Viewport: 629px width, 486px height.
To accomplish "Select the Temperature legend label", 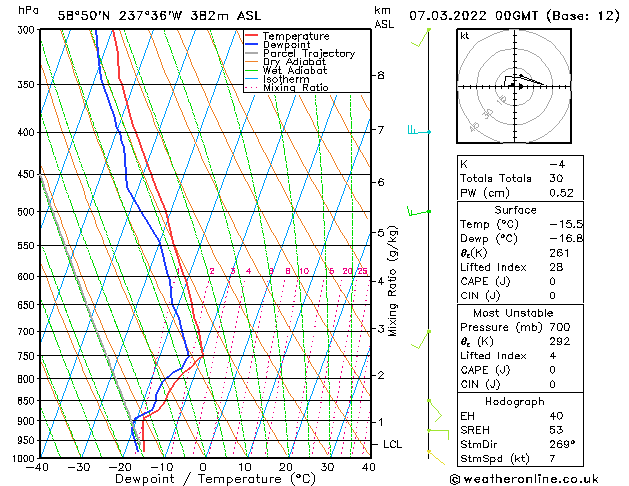I will click(296, 36).
